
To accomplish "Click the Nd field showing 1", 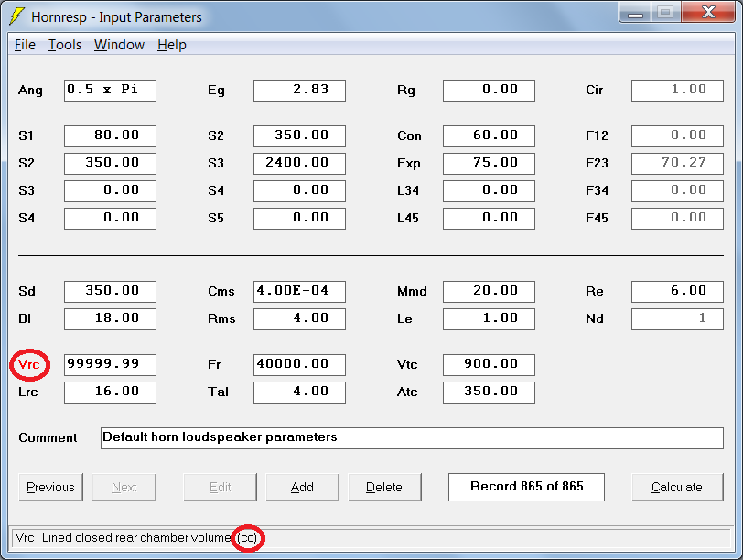I will 678,318.
